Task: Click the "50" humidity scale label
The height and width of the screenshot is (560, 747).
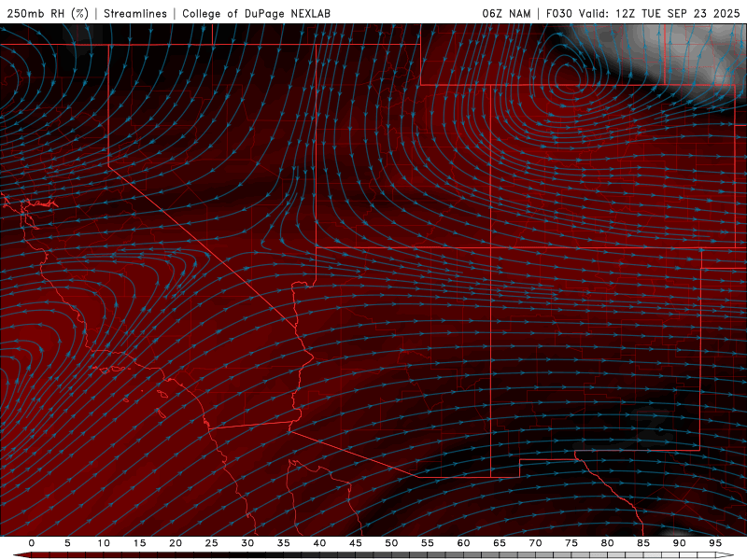Action: tap(391, 543)
